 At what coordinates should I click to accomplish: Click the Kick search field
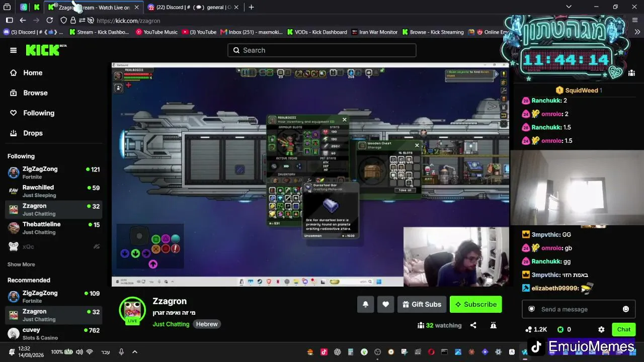[x=322, y=50]
